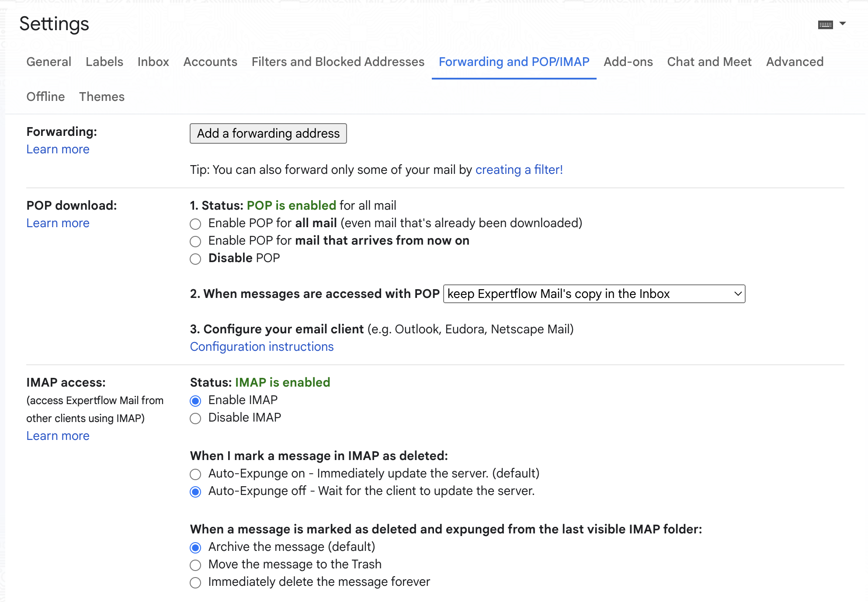Expand the input tools dropdown arrow
The height and width of the screenshot is (602, 868).
tap(843, 24)
